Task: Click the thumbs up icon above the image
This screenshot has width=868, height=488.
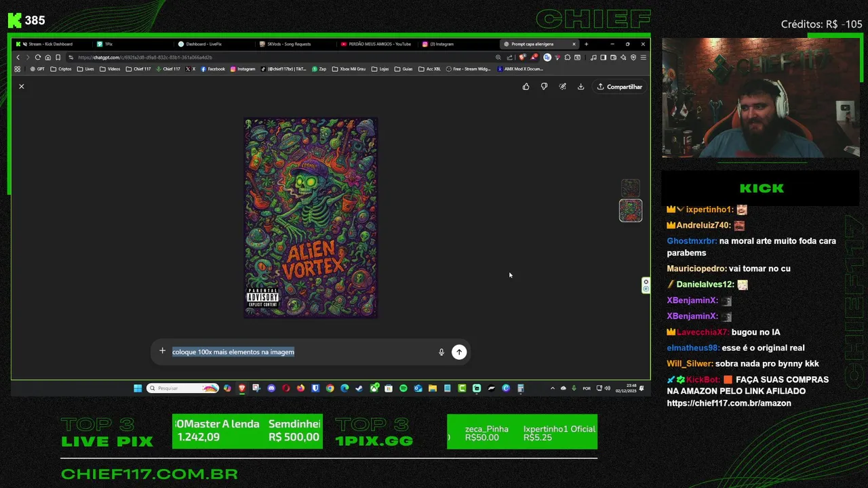Action: 526,87
